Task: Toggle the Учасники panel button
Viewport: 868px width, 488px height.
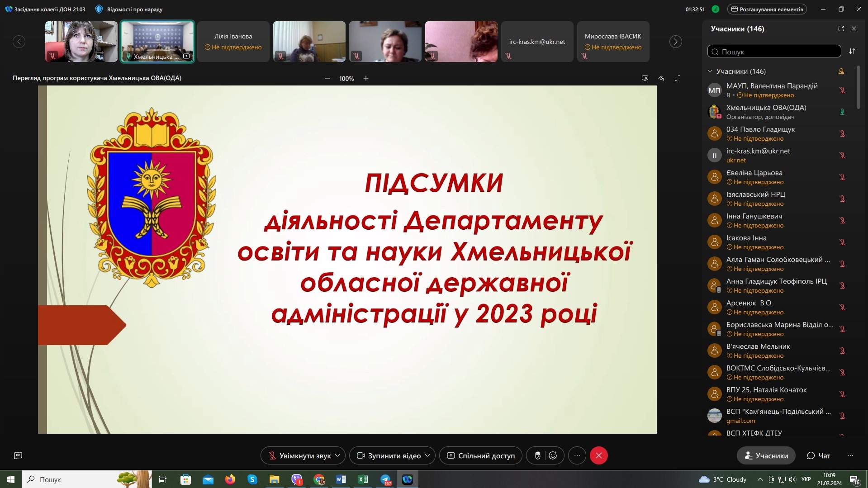Action: 766,455
